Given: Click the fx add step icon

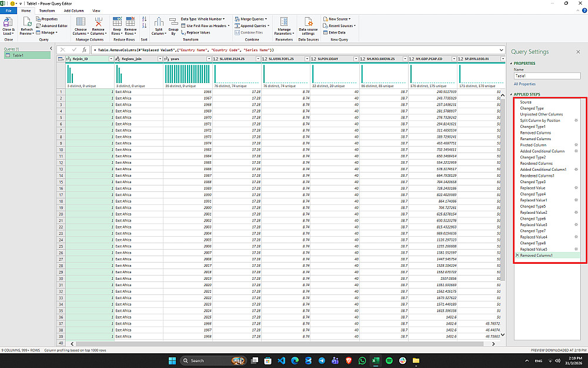Looking at the screenshot, I should click(x=84, y=49).
